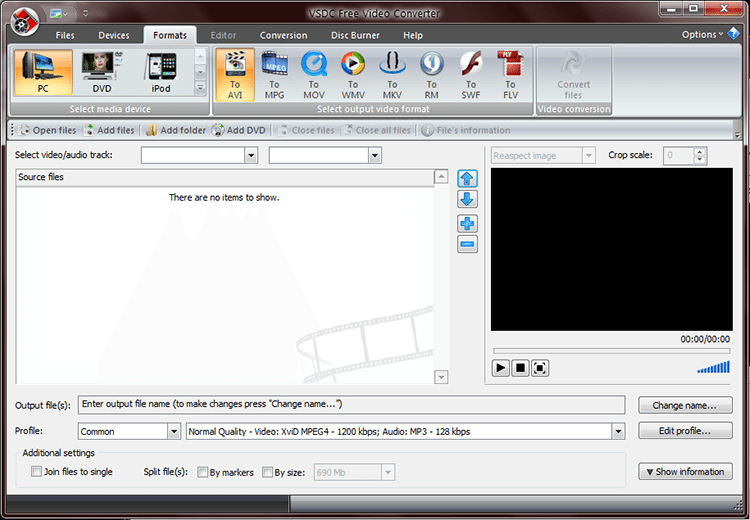Choose To RM output format
The image size is (750, 520).
(431, 75)
